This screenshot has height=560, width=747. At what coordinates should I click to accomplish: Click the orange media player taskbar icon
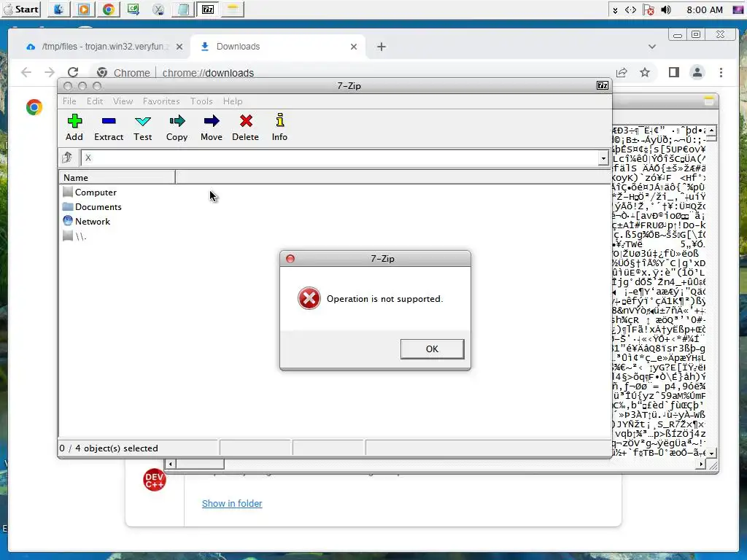[x=84, y=9]
